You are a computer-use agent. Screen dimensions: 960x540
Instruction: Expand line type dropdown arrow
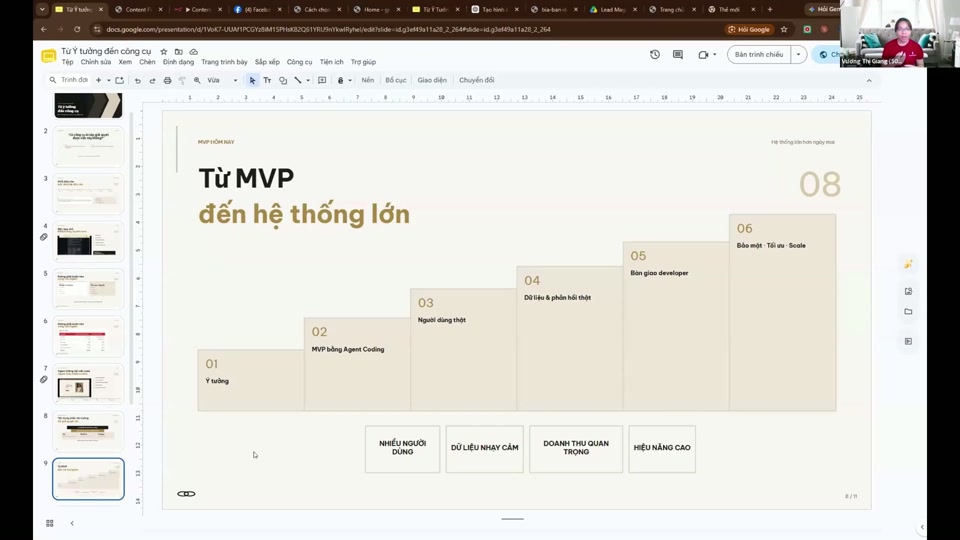click(308, 80)
